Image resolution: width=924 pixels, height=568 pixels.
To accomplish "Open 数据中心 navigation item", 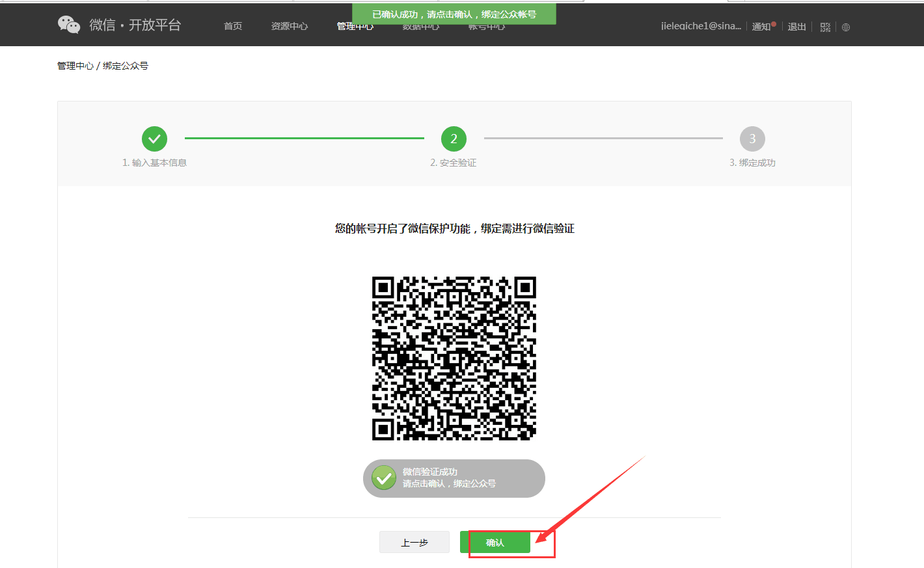I will pos(421,26).
